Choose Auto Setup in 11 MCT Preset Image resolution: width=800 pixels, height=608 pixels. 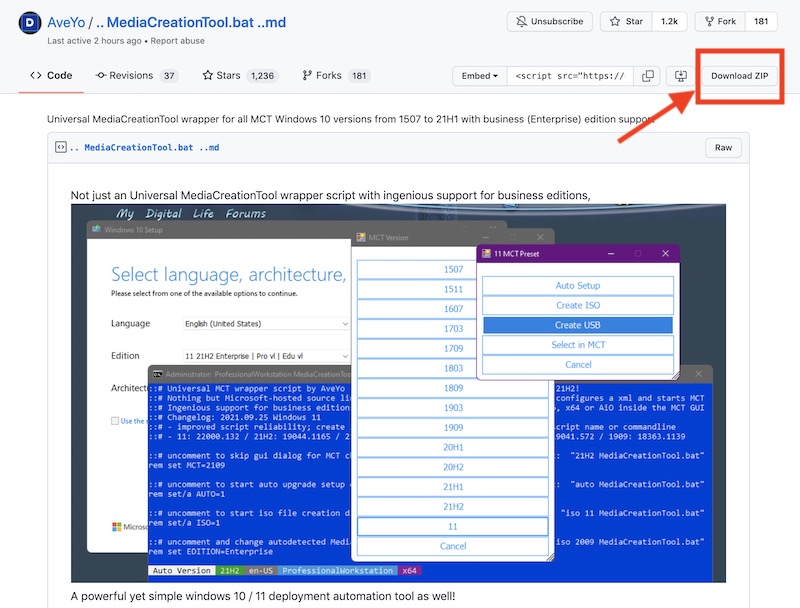(578, 286)
